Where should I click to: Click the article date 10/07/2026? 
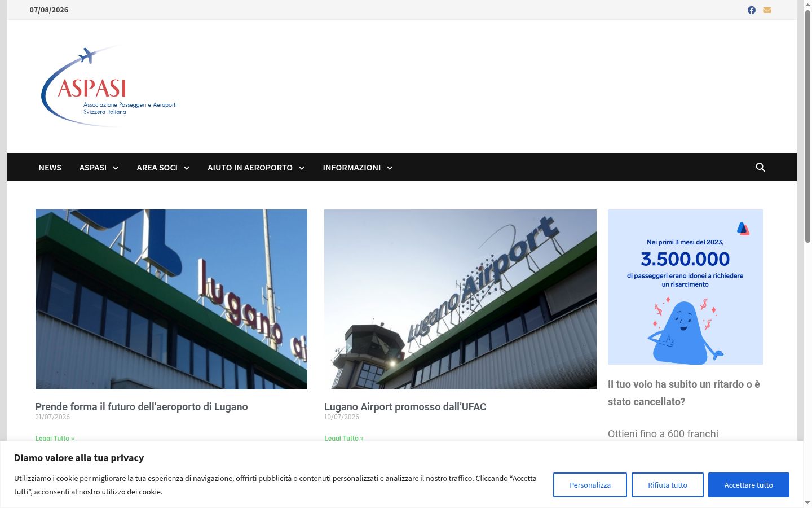click(x=342, y=417)
